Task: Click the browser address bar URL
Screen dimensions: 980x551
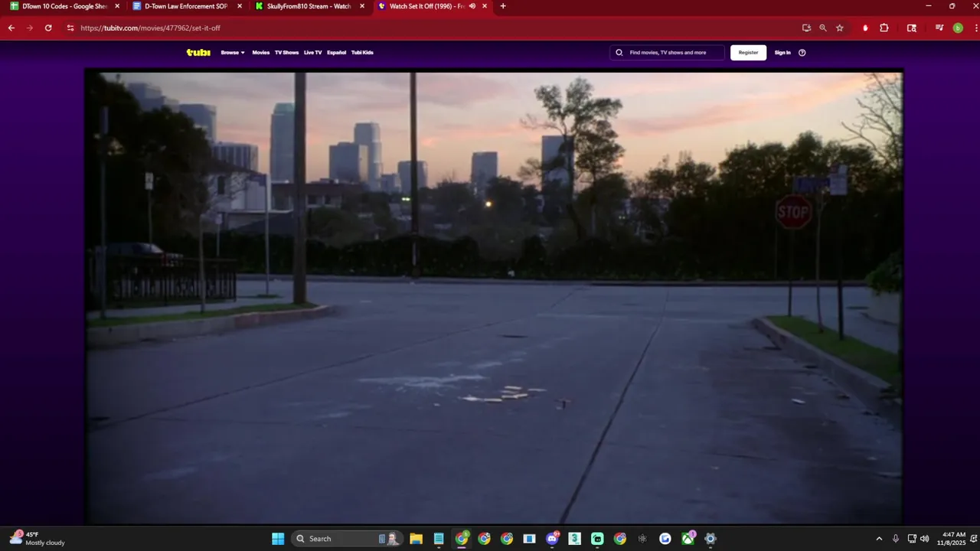Action: point(150,28)
